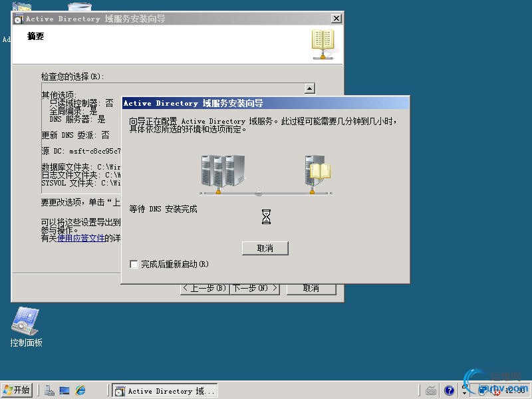Click the keyboard language bar icon in the tray
Viewport: 532px width, 399px height.
431,391
